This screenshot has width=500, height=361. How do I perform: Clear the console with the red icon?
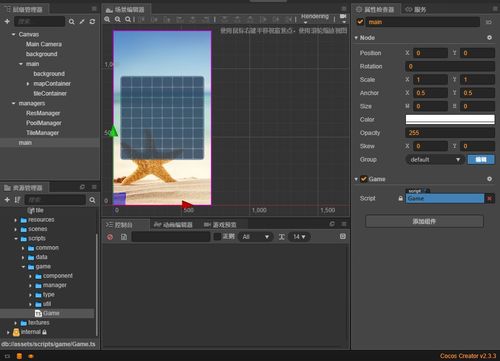tap(110, 237)
